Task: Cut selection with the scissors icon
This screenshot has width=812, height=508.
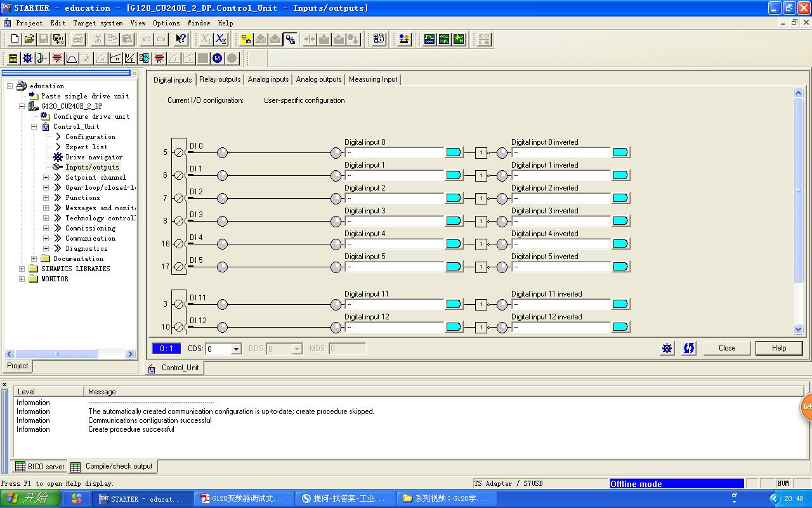Action: point(98,39)
